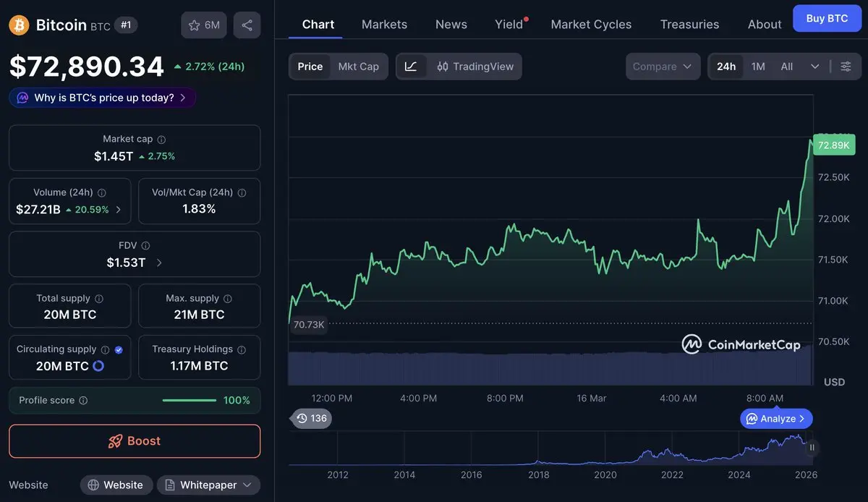Open the Chart tab
Viewport: 868px width, 502px height.
pos(318,25)
